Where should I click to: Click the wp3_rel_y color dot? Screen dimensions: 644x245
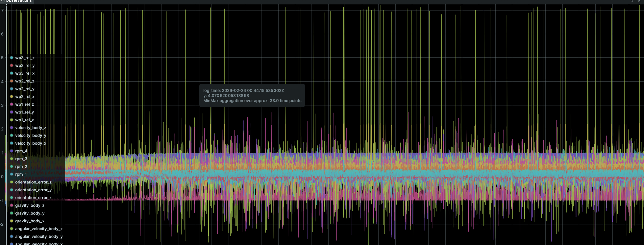click(x=11, y=66)
